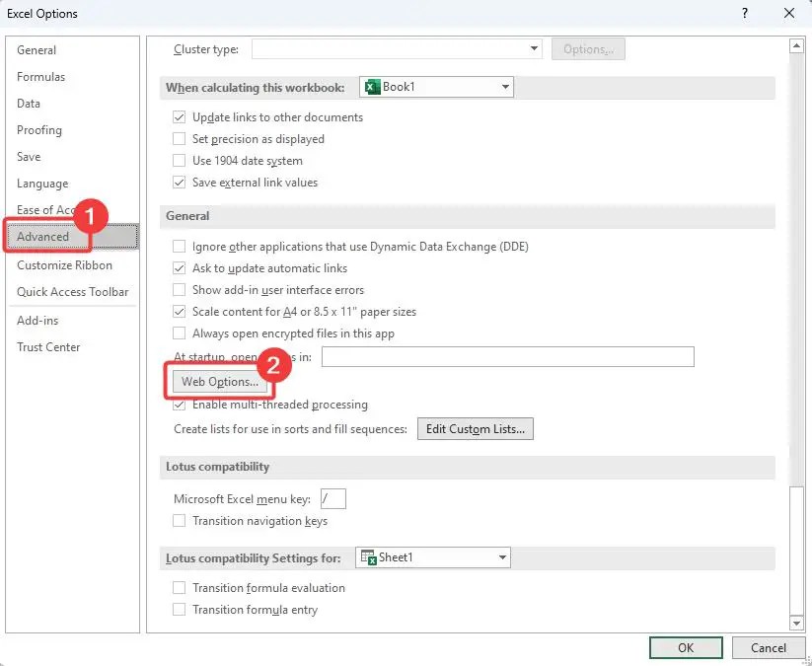Click the Cancel button
This screenshot has height=666, width=812.
[x=768, y=648]
